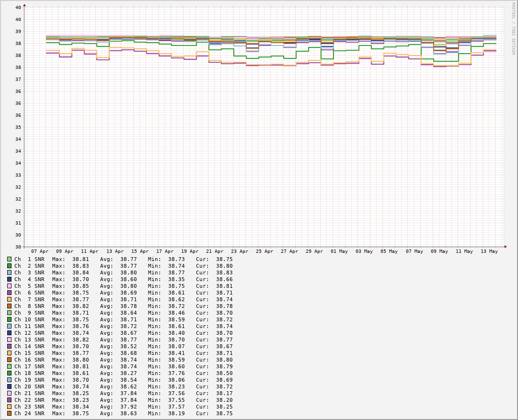Screen dimensions: 518x420
Task: Click Ch 5 SNR maximum value 38.85
Action: pyautogui.click(x=81, y=286)
